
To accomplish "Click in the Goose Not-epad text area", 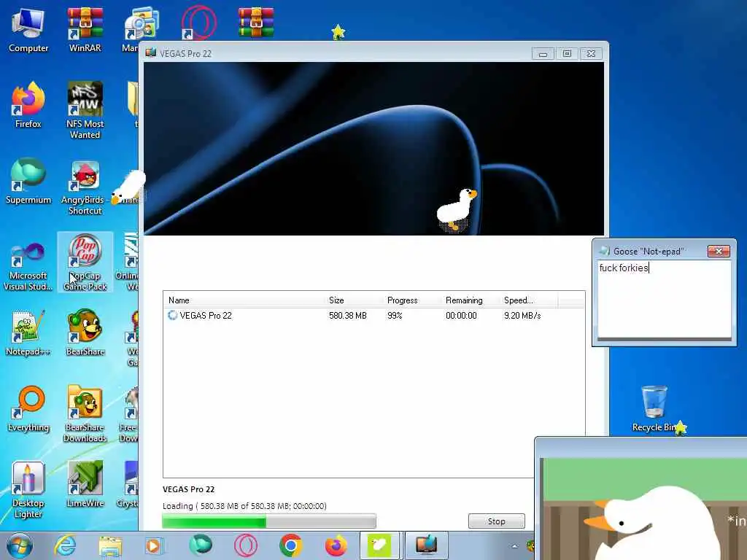I will (x=664, y=299).
